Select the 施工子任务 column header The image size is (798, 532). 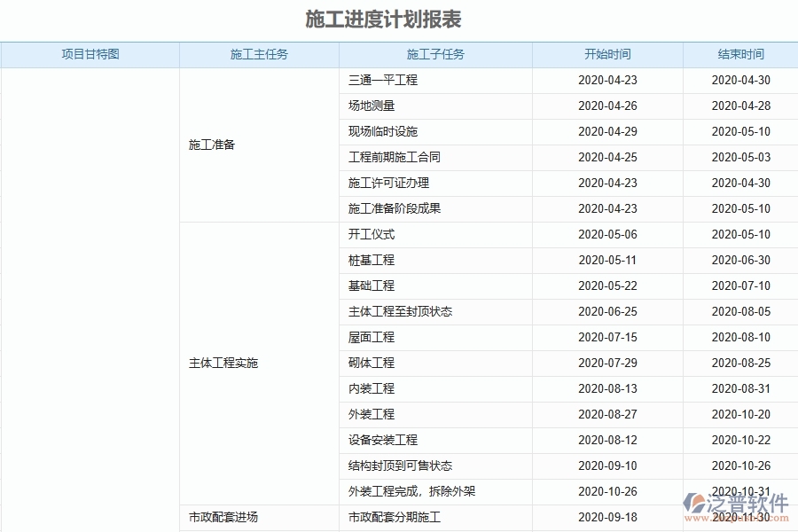[433, 54]
